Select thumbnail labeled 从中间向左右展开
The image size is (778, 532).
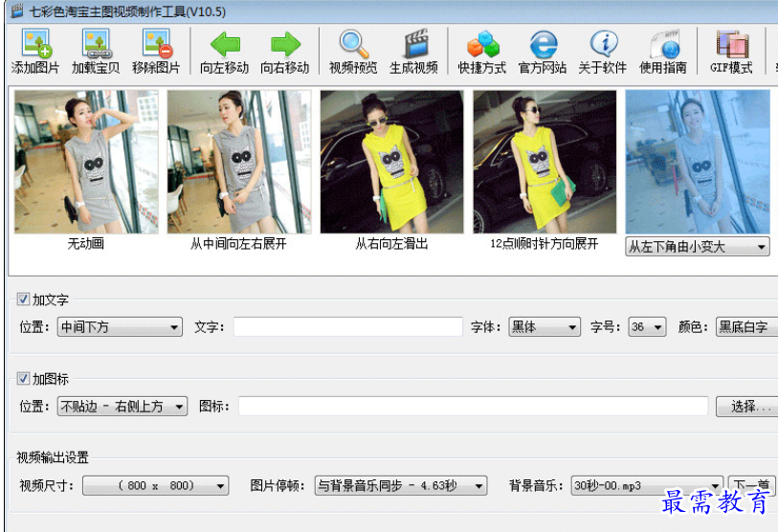coord(239,162)
